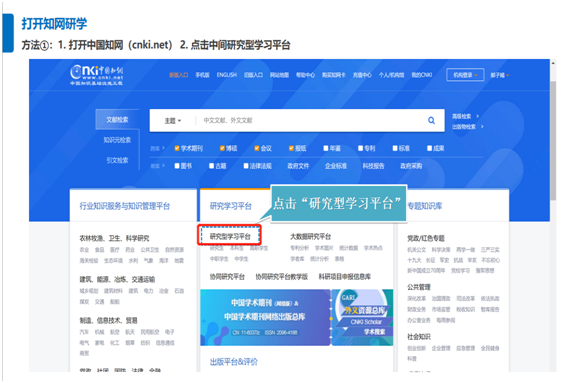Viewport: 583px width, 383px height.
Task: Open the 手机版 link in the top navigation
Action: (203, 75)
